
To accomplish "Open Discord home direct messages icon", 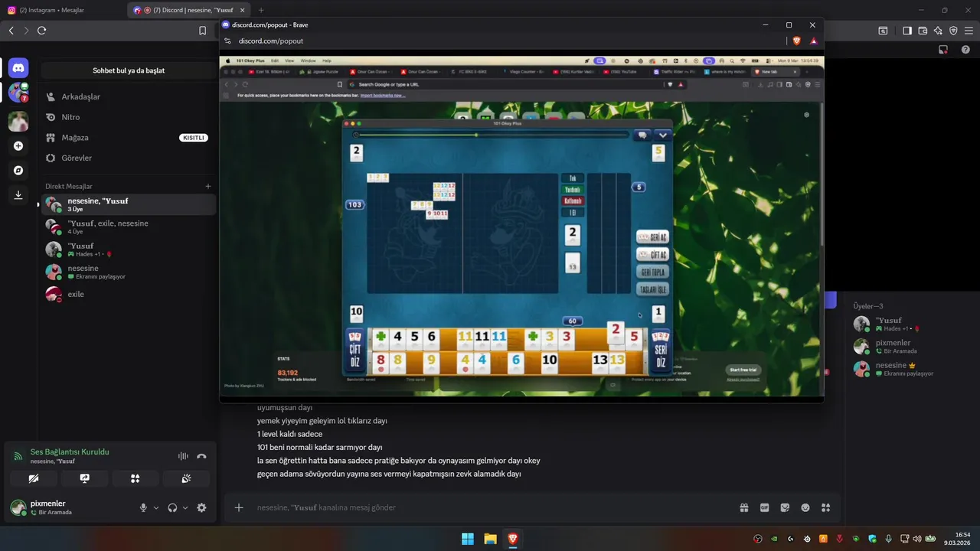I will 18,68.
